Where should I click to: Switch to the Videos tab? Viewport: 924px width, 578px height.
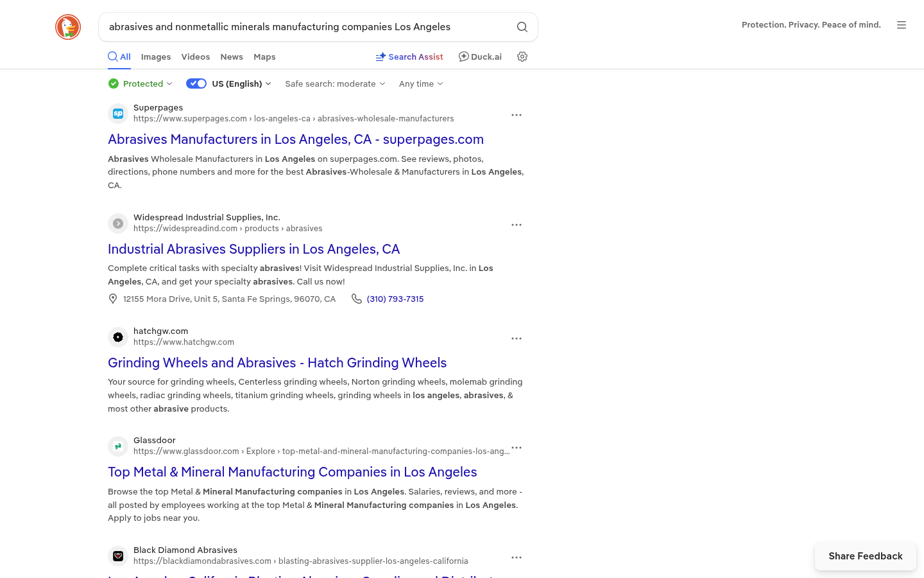point(196,57)
